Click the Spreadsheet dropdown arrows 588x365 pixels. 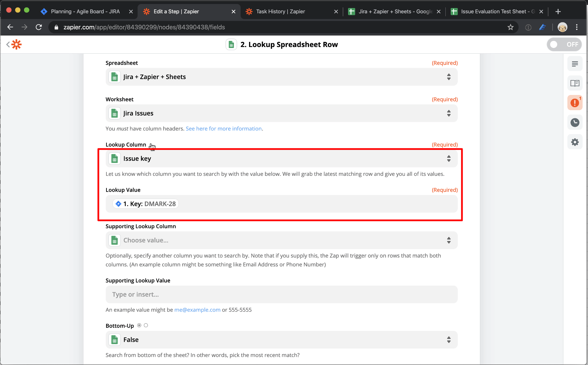click(x=449, y=77)
